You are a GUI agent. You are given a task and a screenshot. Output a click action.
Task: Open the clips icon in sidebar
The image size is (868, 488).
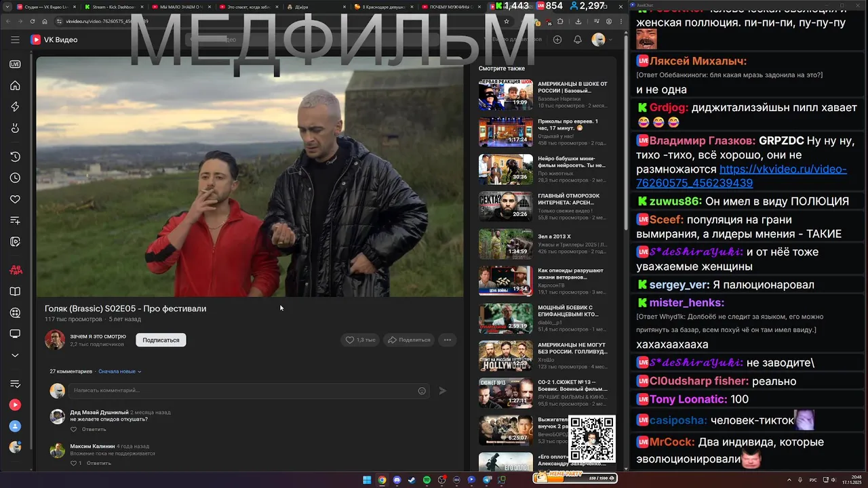pyautogui.click(x=15, y=242)
